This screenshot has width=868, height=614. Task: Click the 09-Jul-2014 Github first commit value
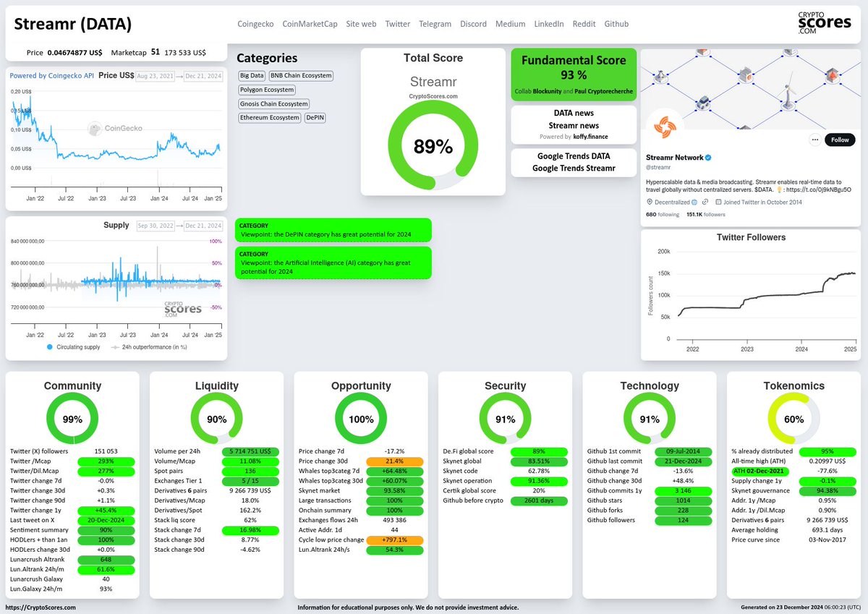(683, 451)
